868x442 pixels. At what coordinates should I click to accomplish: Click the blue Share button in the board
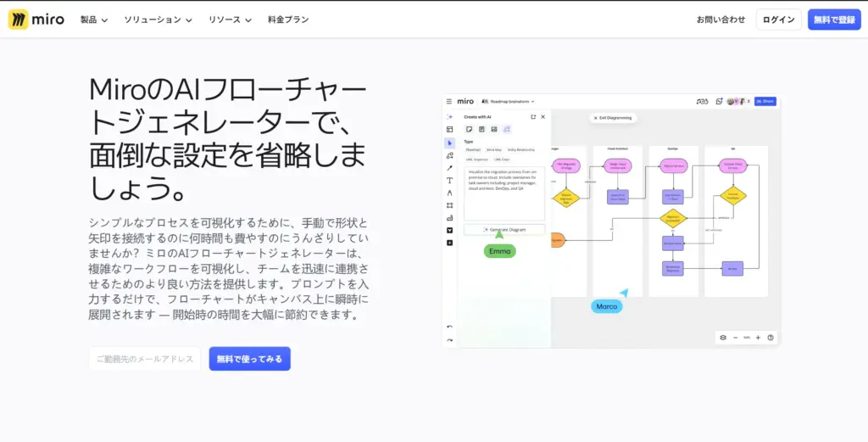(765, 101)
